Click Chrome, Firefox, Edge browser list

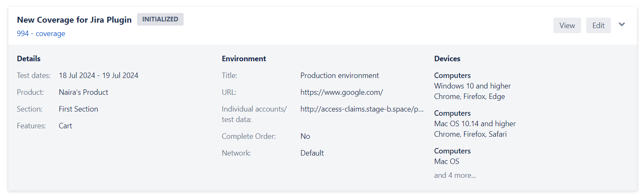pyautogui.click(x=470, y=96)
